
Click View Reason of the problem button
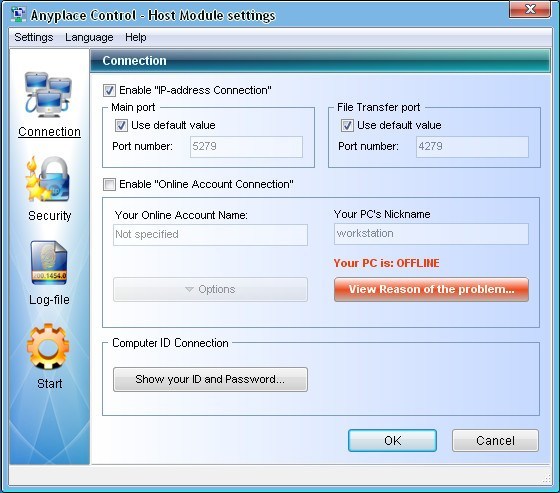[431, 289]
